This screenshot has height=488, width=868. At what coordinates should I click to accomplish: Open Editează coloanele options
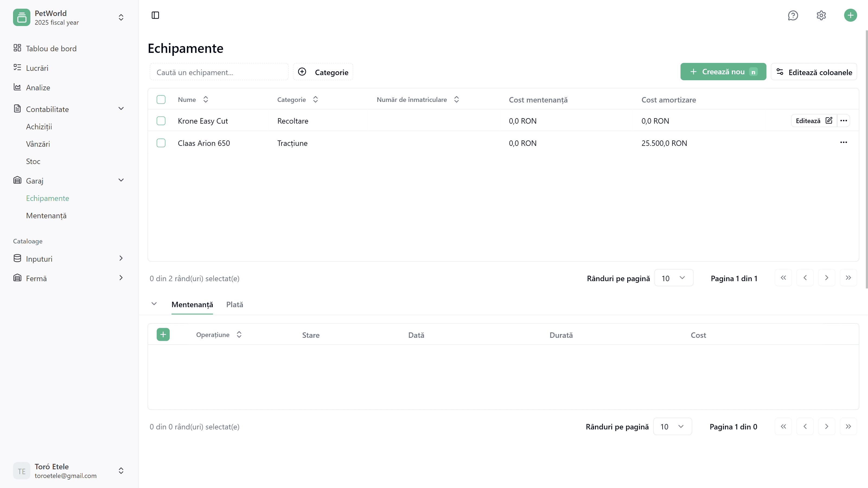click(x=814, y=72)
